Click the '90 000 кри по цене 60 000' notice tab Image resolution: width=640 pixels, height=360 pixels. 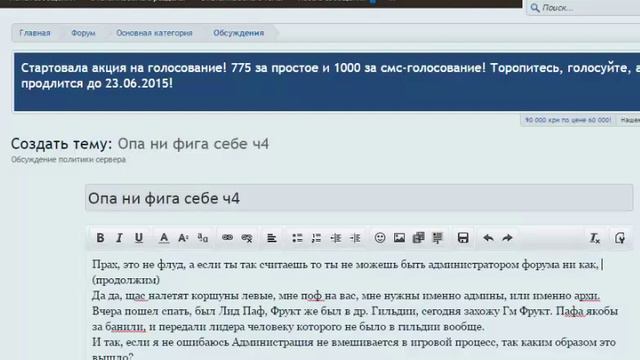(568, 120)
